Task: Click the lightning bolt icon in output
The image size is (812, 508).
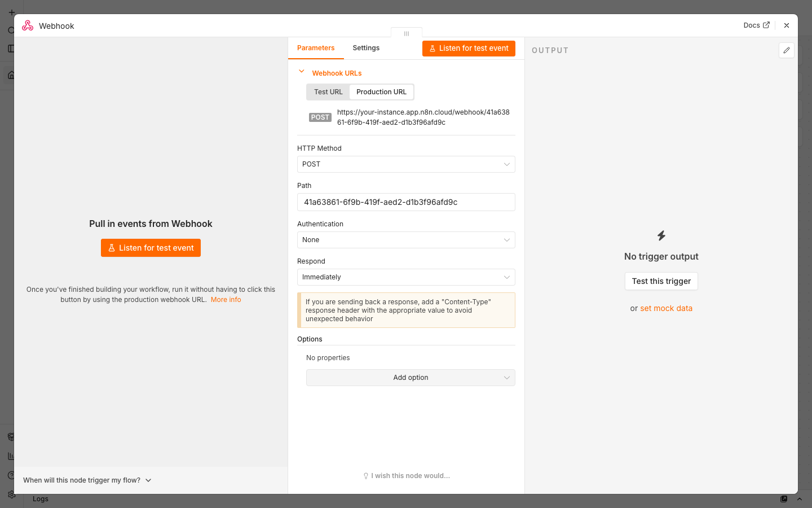Action: [661, 235]
